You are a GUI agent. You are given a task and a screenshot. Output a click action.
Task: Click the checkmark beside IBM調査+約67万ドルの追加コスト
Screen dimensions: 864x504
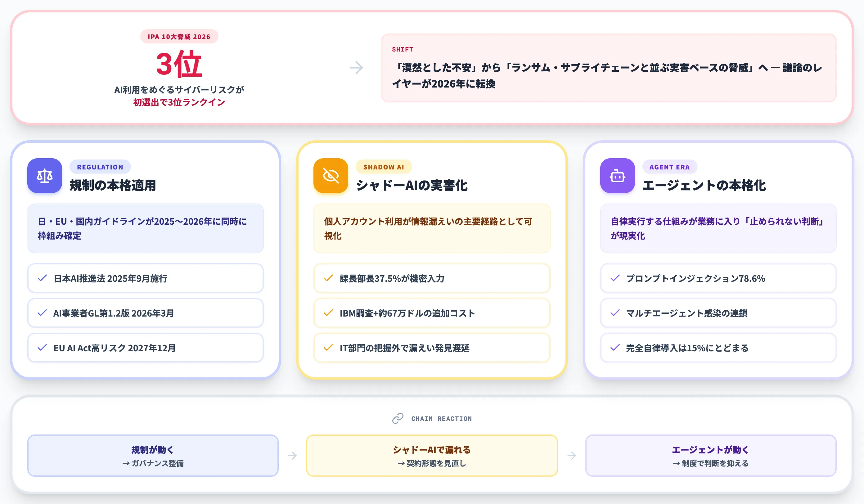click(x=328, y=313)
